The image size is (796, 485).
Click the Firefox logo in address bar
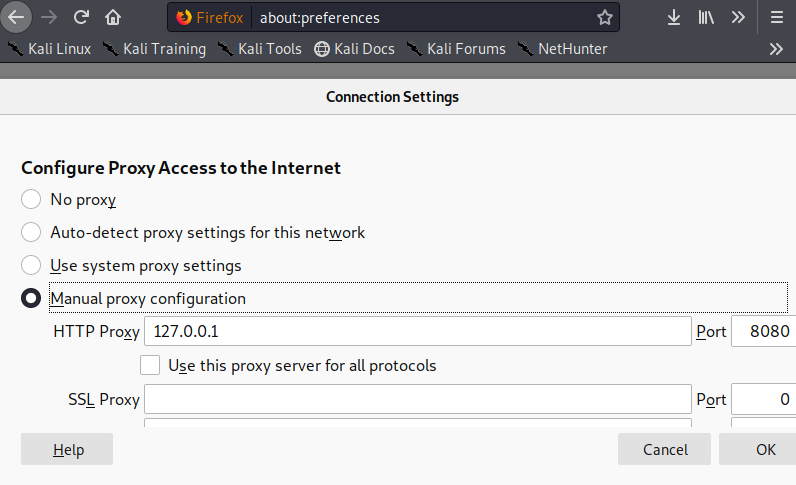183,17
